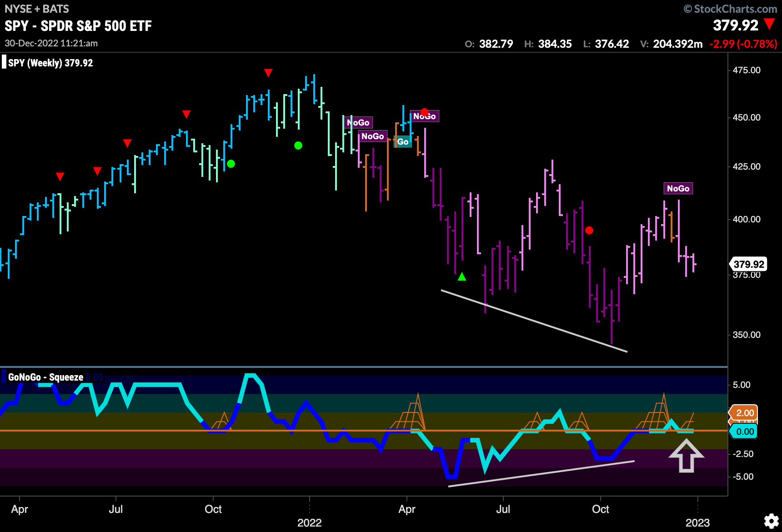This screenshot has height=532, width=782.
Task: Click the green up triangle buy marker
Action: click(x=462, y=276)
